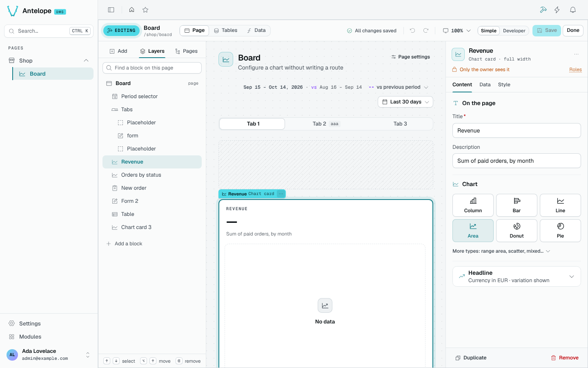Open the Style tab

pos(504,85)
